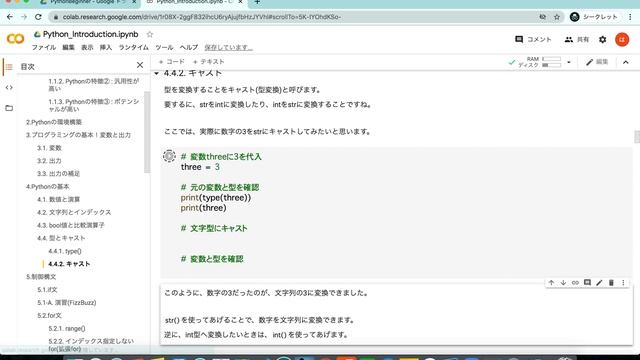Select 5.1-A. 演習(FizzBuzz) entry
This screenshot has height=360, width=640.
[67, 302]
